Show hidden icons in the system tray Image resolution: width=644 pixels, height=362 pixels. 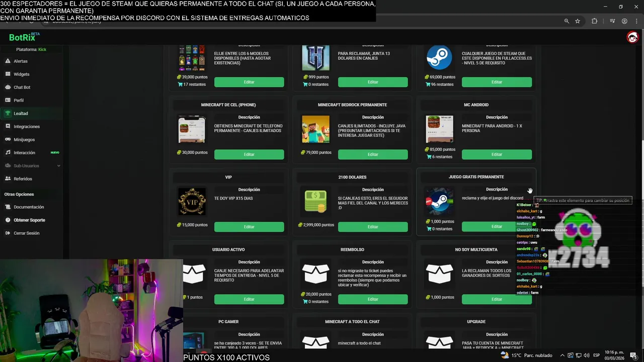click(562, 355)
